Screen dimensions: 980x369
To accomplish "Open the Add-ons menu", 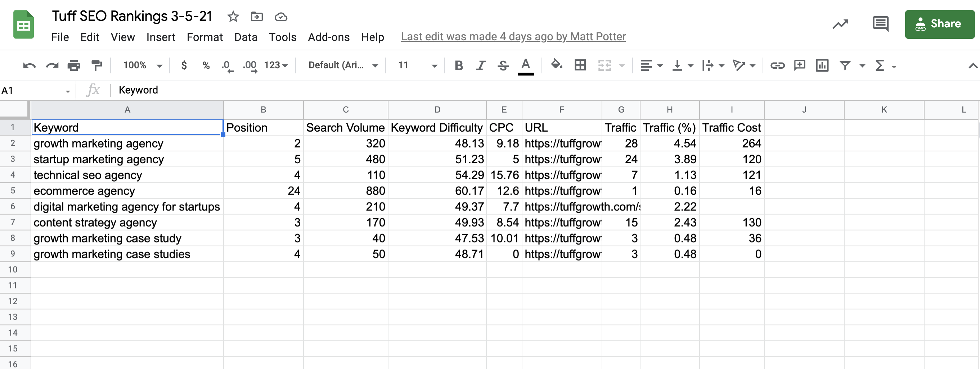I will coord(329,37).
